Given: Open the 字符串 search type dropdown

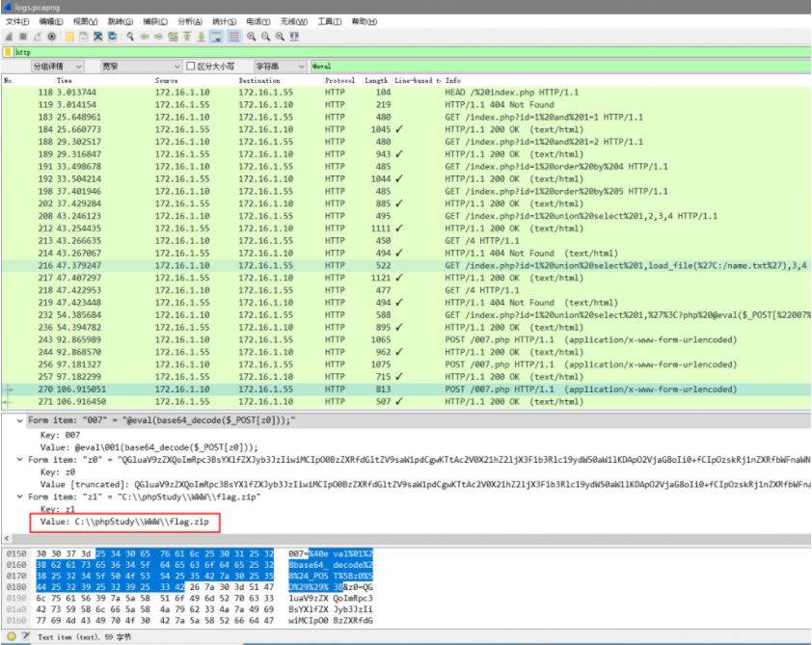Looking at the screenshot, I should pos(281,67).
